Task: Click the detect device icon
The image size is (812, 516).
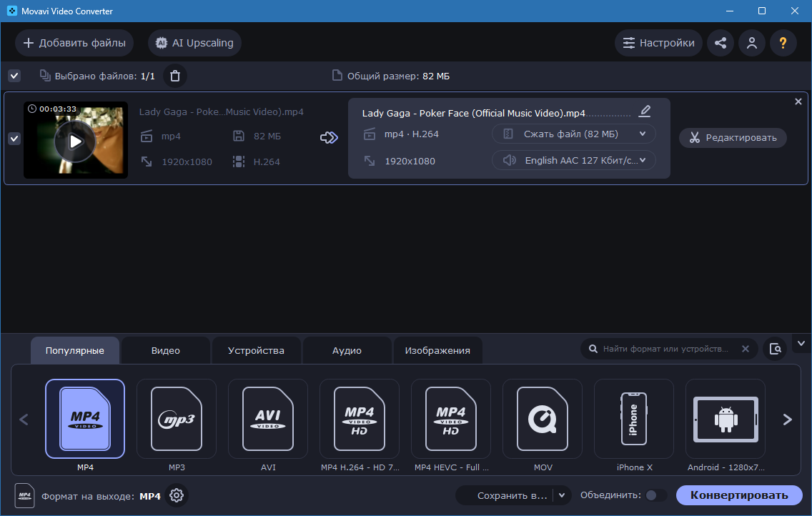Action: (x=776, y=349)
